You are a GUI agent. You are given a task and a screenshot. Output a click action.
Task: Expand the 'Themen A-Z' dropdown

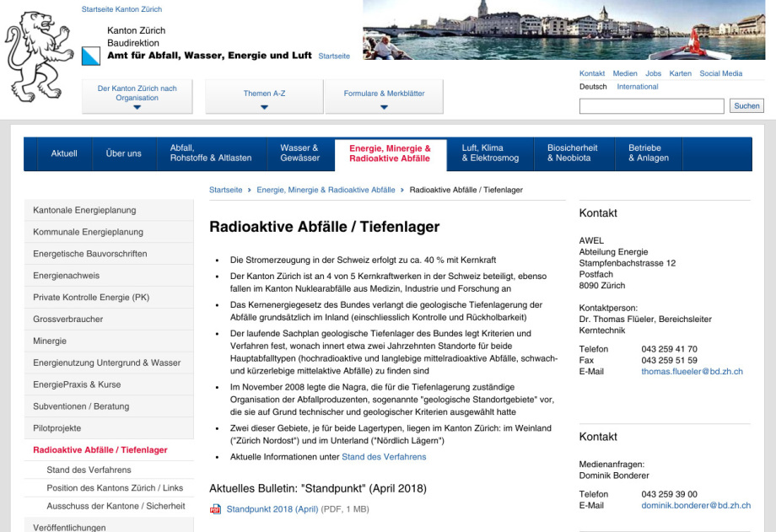coord(264,97)
